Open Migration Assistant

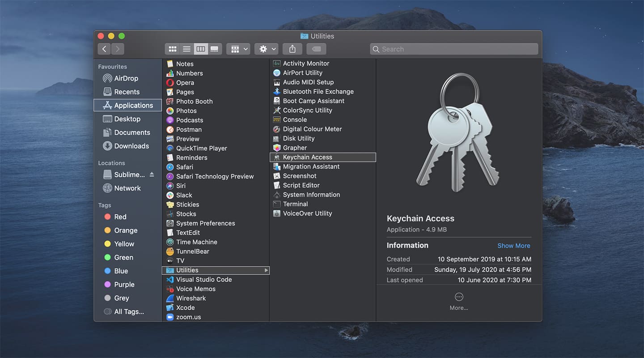pyautogui.click(x=310, y=166)
